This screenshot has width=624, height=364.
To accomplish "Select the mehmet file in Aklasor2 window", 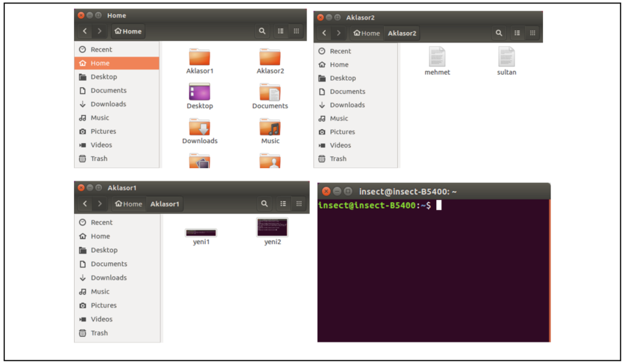I will click(x=437, y=61).
